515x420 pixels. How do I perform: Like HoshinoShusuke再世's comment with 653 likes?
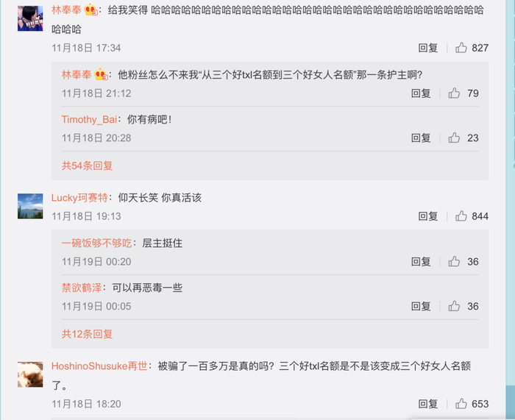click(x=461, y=404)
